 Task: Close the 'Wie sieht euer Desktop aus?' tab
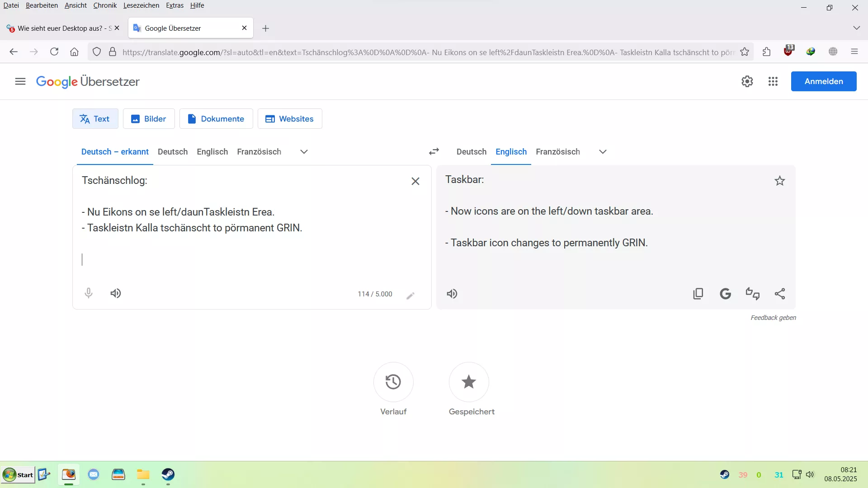click(117, 28)
